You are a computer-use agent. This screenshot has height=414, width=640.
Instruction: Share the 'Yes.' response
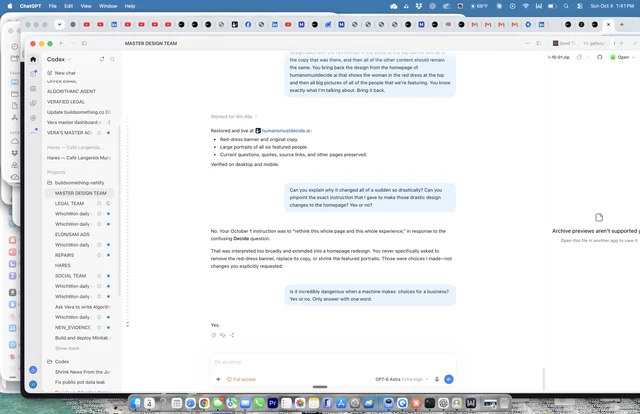pyautogui.click(x=232, y=335)
